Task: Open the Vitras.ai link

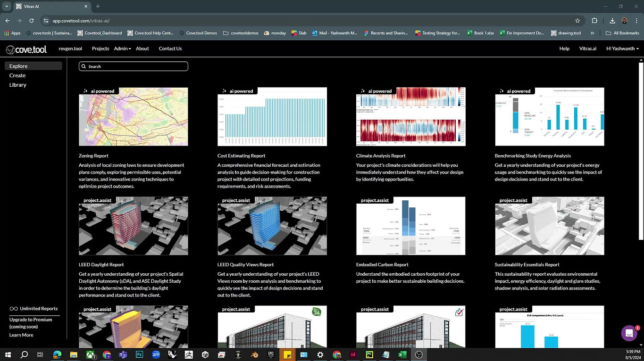Action: 588,49
